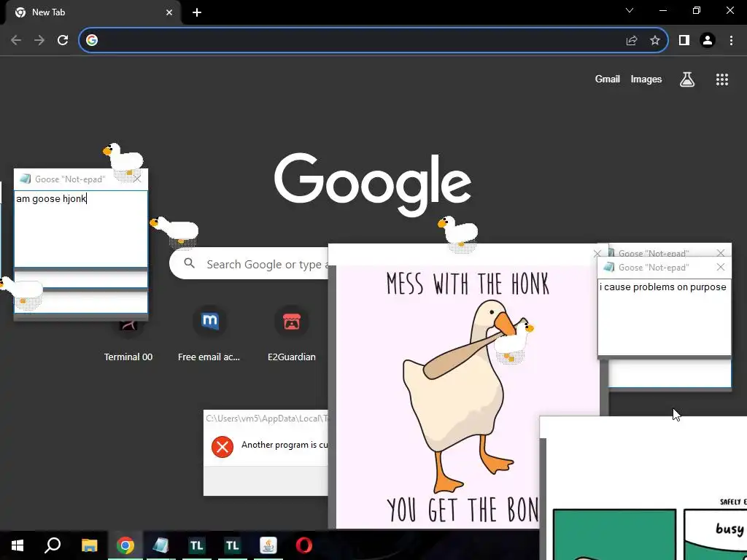Open the Windows Start menu

(18, 545)
